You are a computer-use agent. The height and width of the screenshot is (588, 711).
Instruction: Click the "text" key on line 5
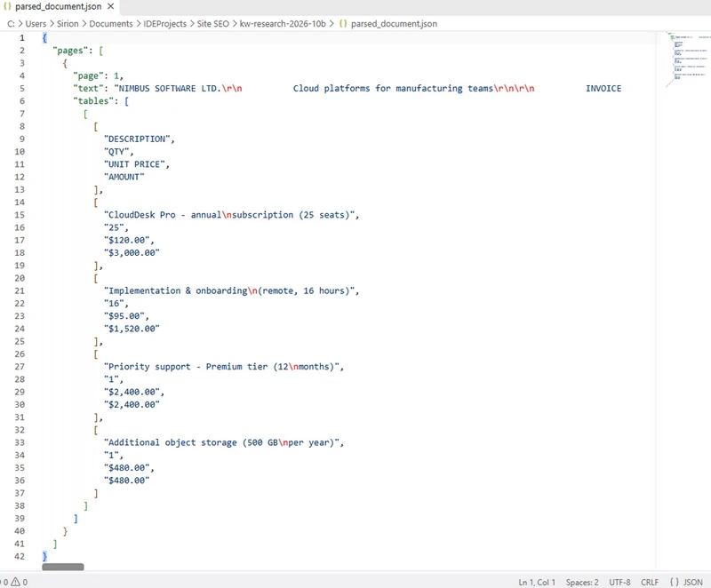click(88, 88)
